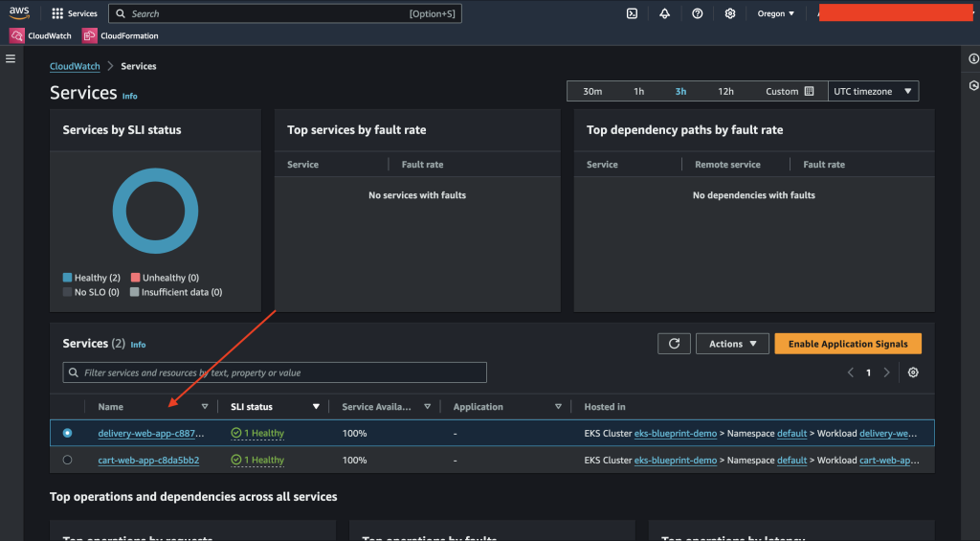Sort by the Application column arrow
The height and width of the screenshot is (541, 980).
point(558,407)
